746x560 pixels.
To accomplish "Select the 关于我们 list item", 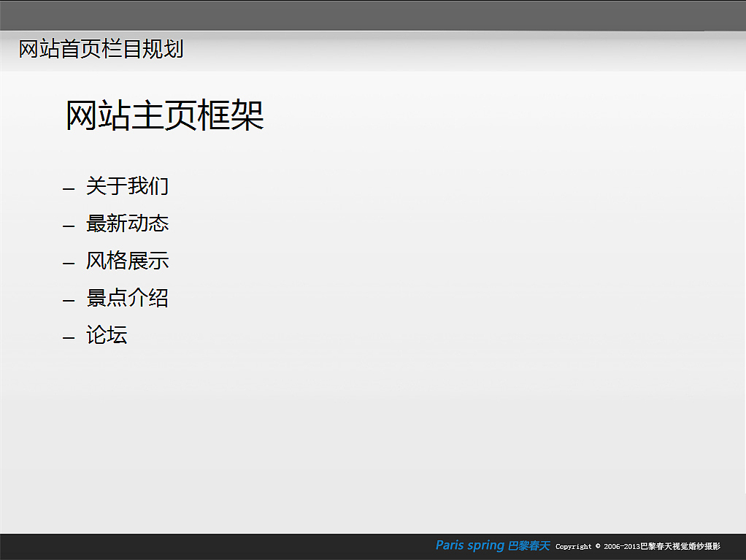I will (127, 187).
